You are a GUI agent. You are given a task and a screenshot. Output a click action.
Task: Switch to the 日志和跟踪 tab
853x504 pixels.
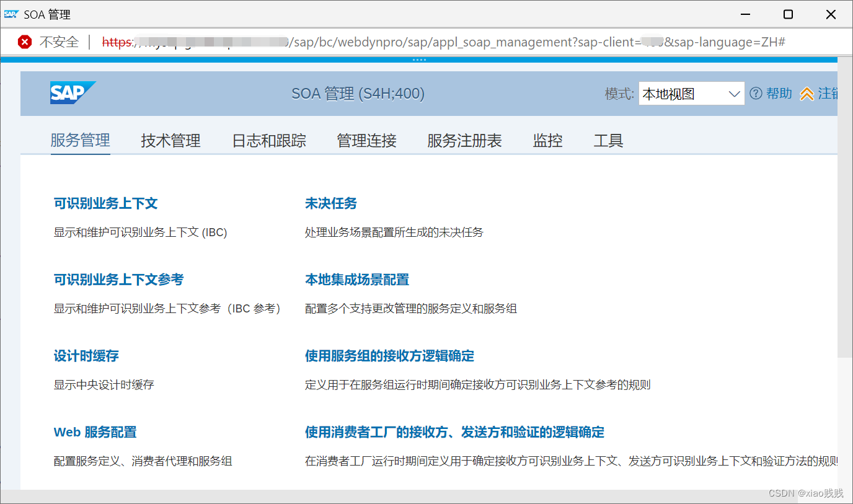[x=269, y=140]
